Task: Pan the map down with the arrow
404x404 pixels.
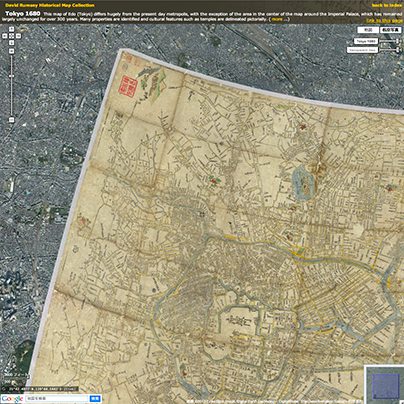Action: 11,43
